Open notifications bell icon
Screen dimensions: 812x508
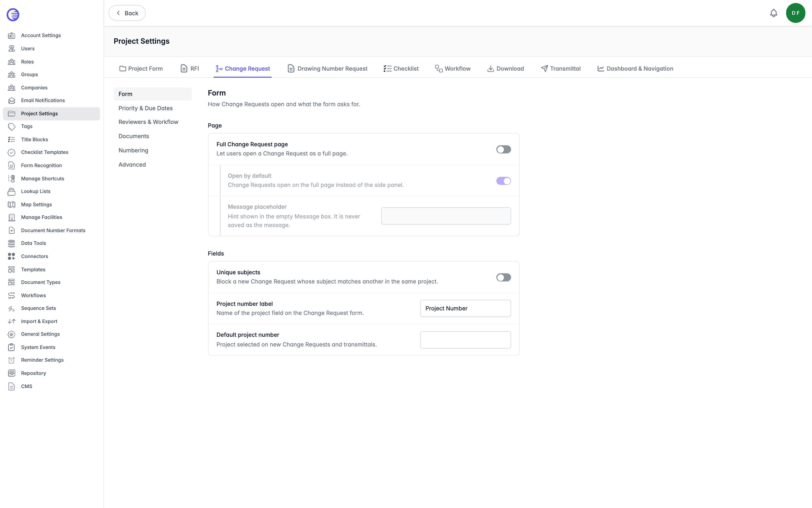pos(773,13)
